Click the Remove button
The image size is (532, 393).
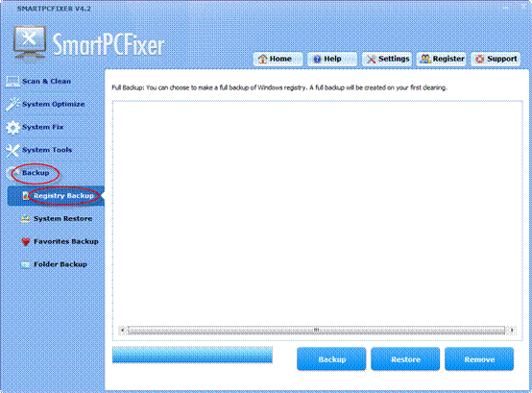(479, 359)
